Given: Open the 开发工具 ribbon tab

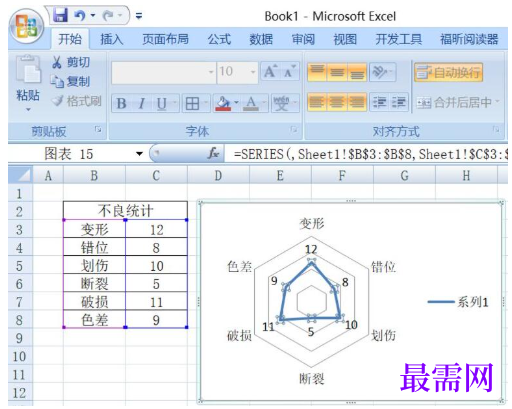Looking at the screenshot, I should pos(399,39).
